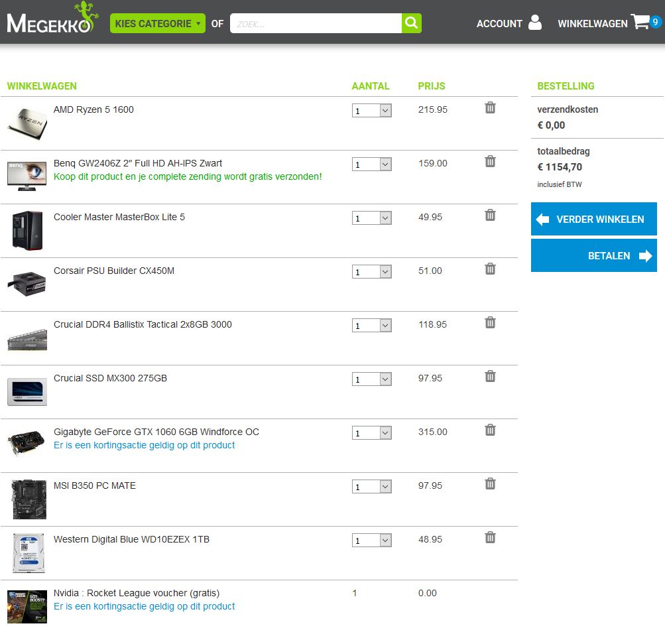Open the shopping cart icon
Image resolution: width=665 pixels, height=644 pixels.
click(640, 22)
